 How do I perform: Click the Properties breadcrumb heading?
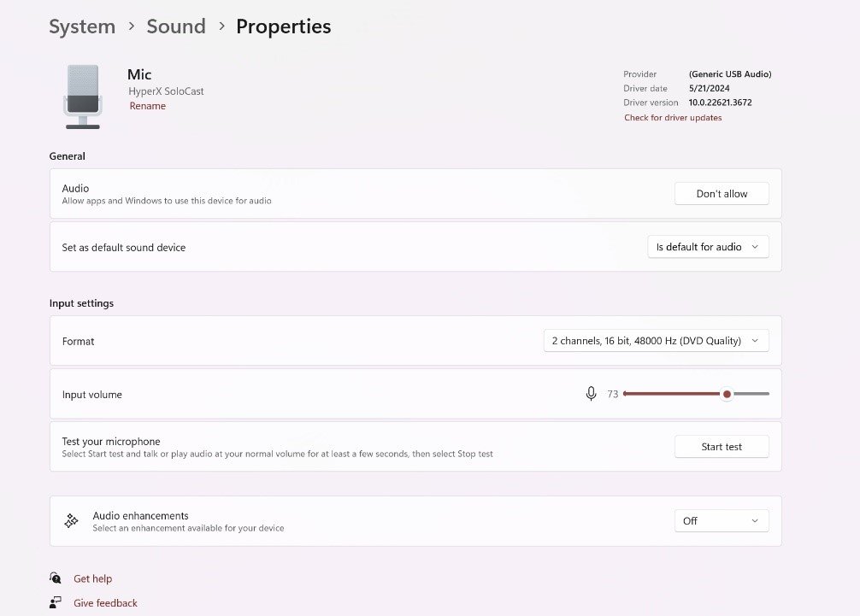point(283,26)
